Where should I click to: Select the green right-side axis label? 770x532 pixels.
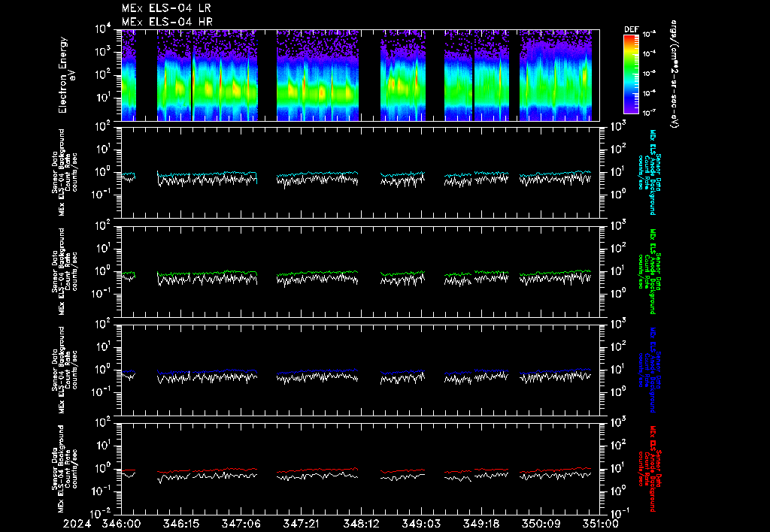649,271
